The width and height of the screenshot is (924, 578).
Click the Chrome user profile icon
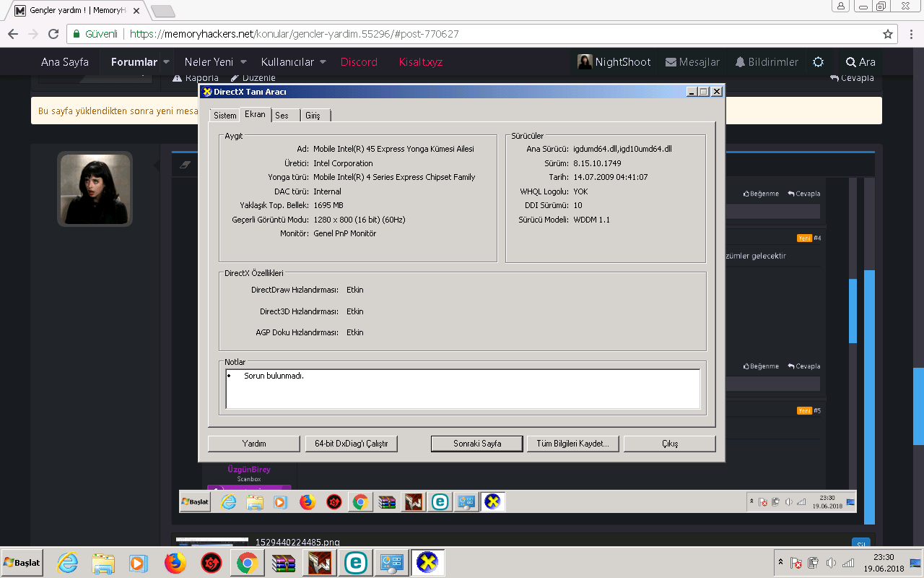click(x=842, y=6)
